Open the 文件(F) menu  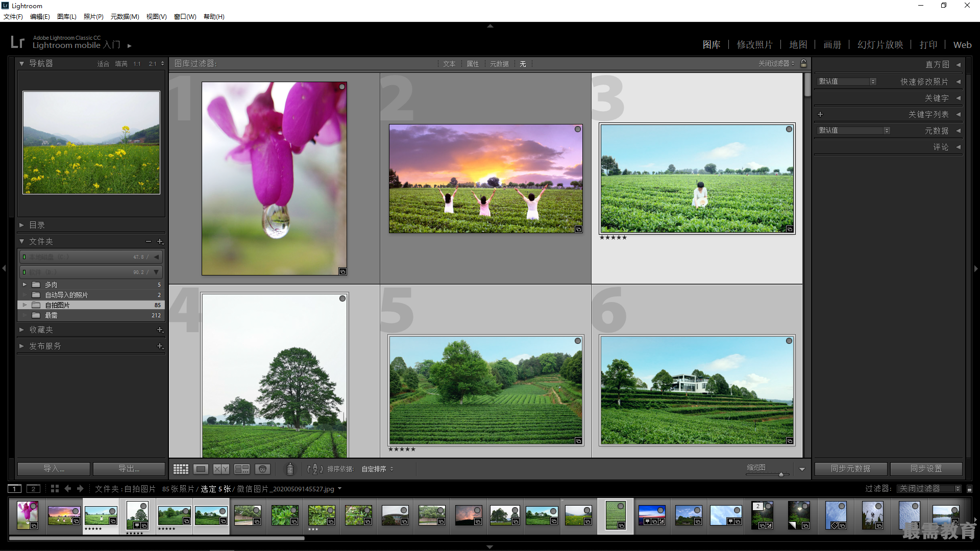(13, 16)
